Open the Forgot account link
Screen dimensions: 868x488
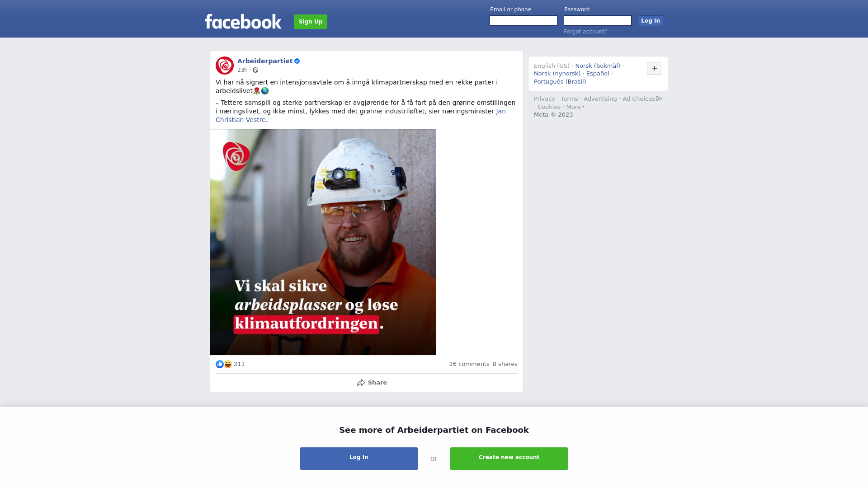point(585,32)
